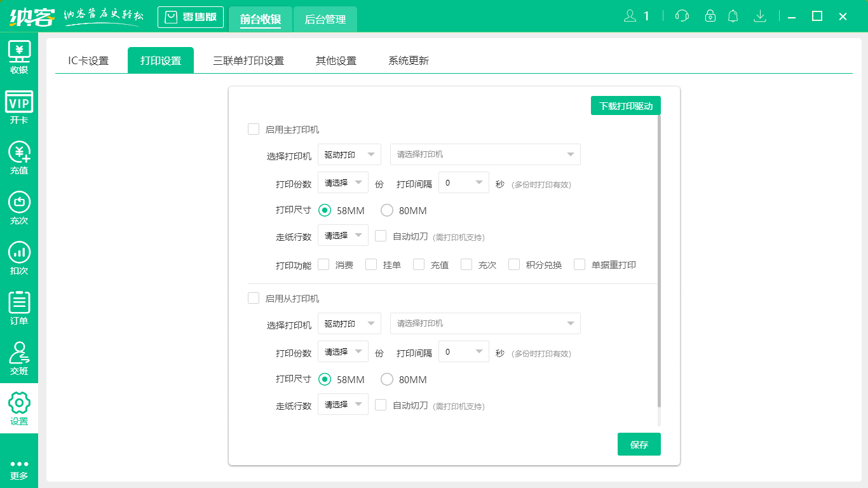This screenshot has height=488, width=868.
Task: Open secondary printer 驱动打印 dropdown
Action: click(349, 323)
